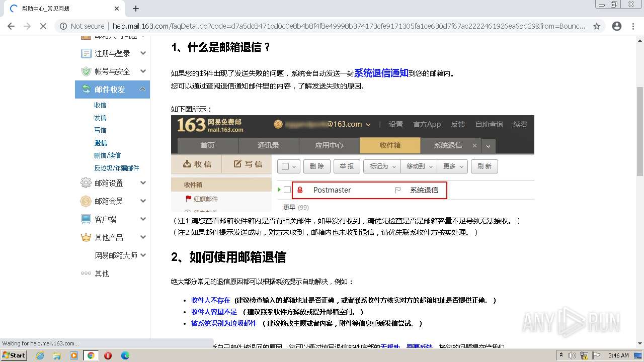Show hidden system tray icons

pyautogui.click(x=561, y=355)
